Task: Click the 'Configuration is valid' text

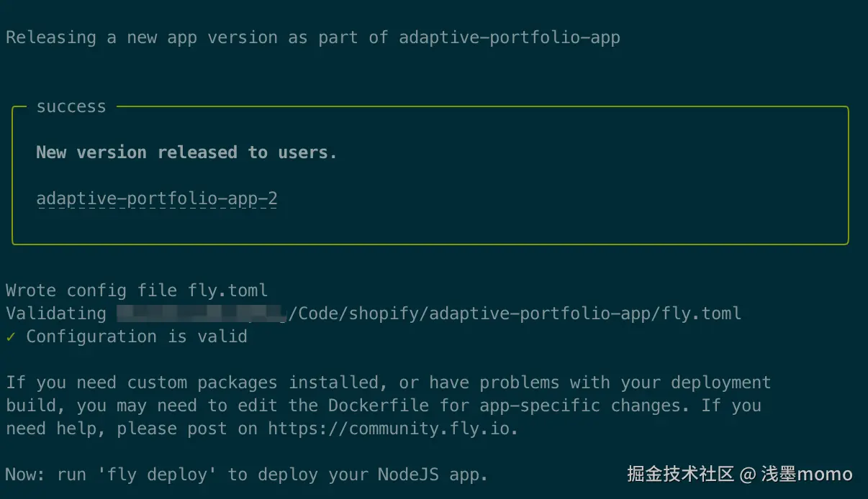Action: pos(137,337)
